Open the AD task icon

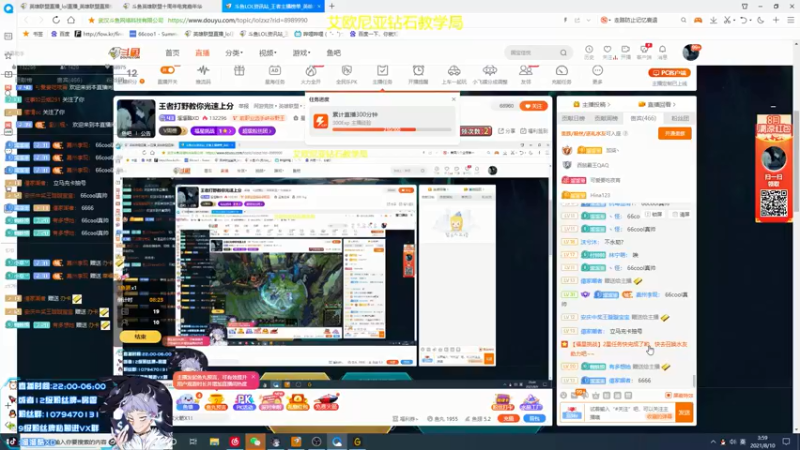[x=274, y=70]
